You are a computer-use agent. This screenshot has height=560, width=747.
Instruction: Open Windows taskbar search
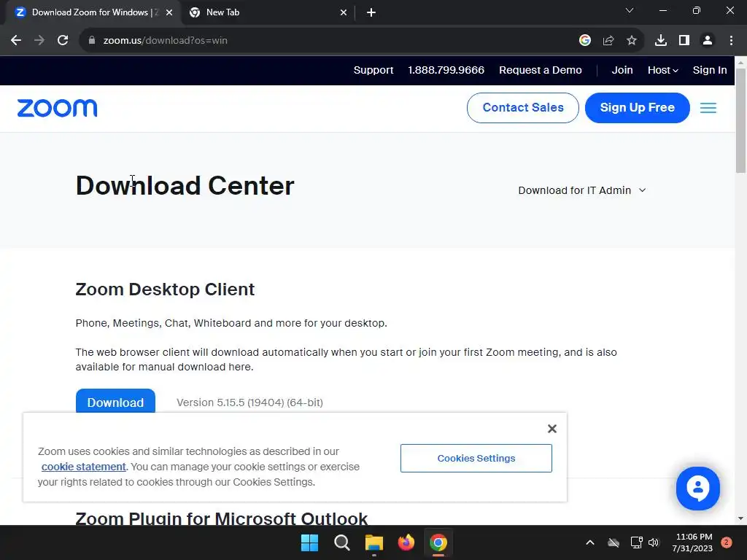[342, 542]
